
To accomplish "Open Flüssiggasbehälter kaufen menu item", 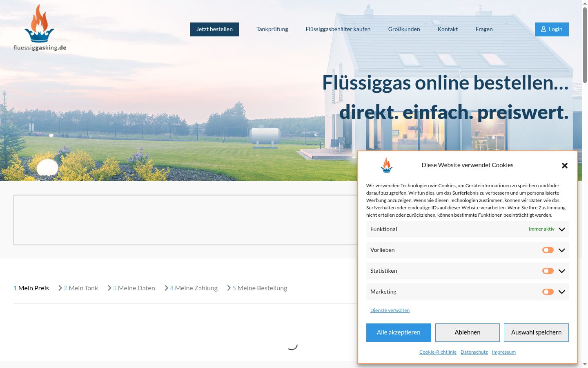I will (338, 29).
